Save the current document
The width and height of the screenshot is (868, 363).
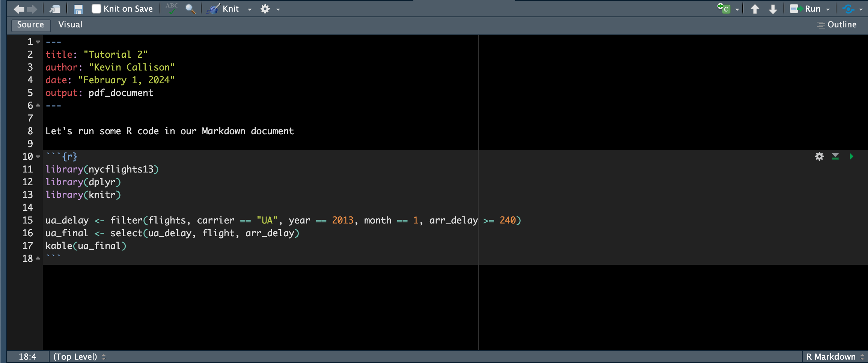click(x=78, y=9)
